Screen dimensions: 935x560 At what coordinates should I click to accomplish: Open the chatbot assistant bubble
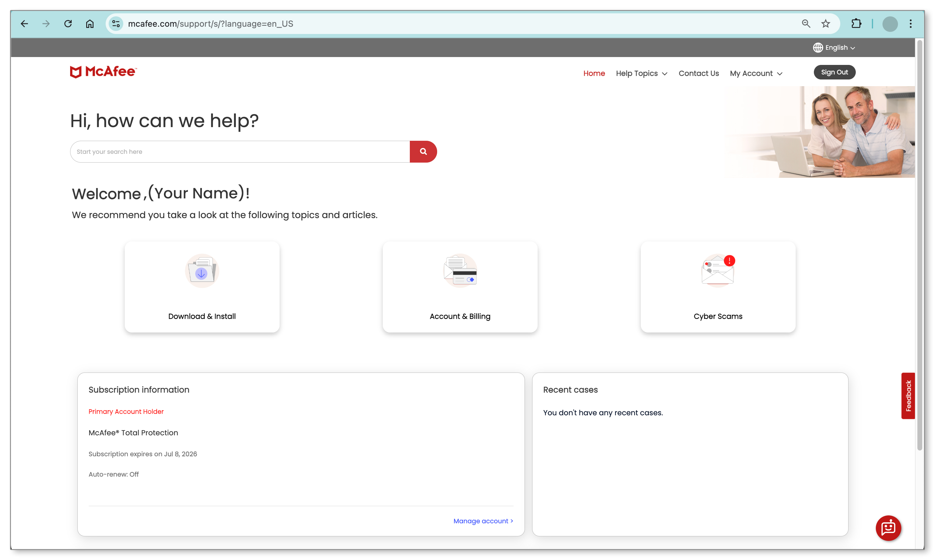coord(888,528)
